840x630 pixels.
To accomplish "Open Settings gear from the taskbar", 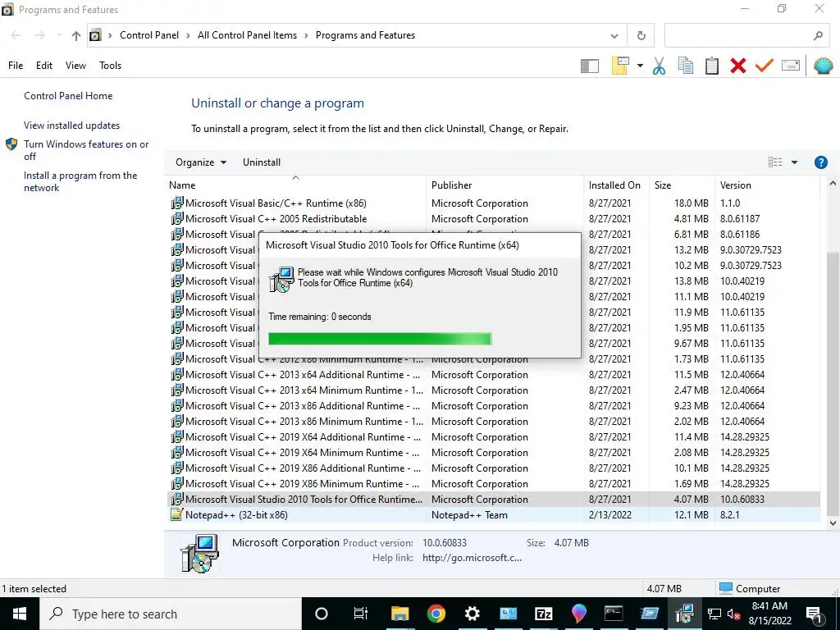I will tap(472, 614).
